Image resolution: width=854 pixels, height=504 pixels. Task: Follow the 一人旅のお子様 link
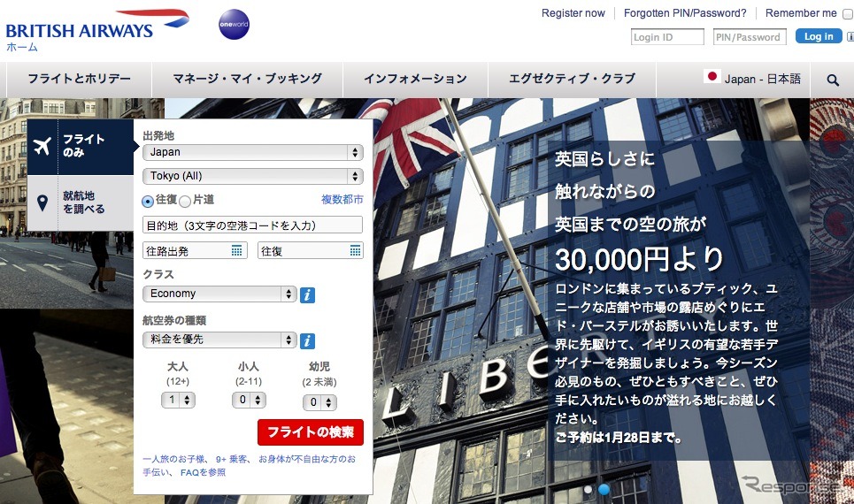[x=173, y=460]
